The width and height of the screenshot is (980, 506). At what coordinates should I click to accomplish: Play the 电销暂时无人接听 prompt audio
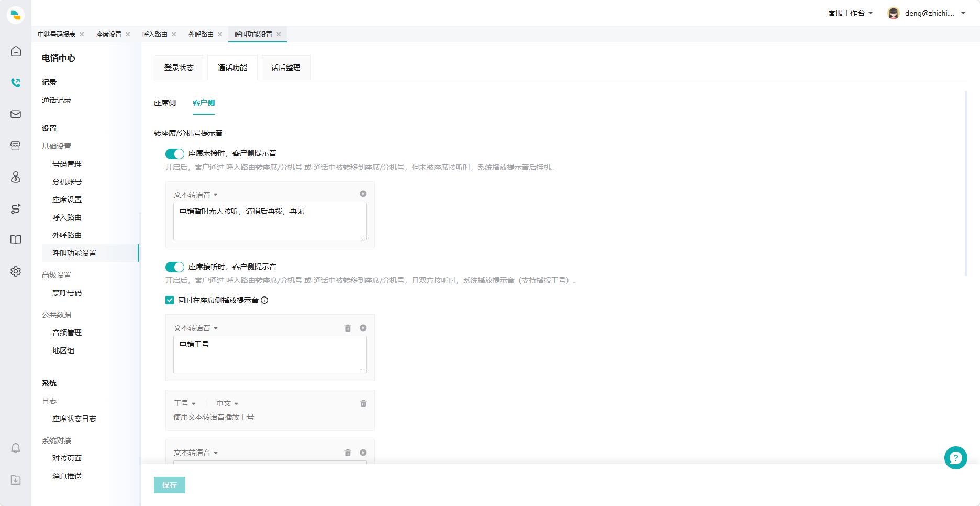coord(363,194)
